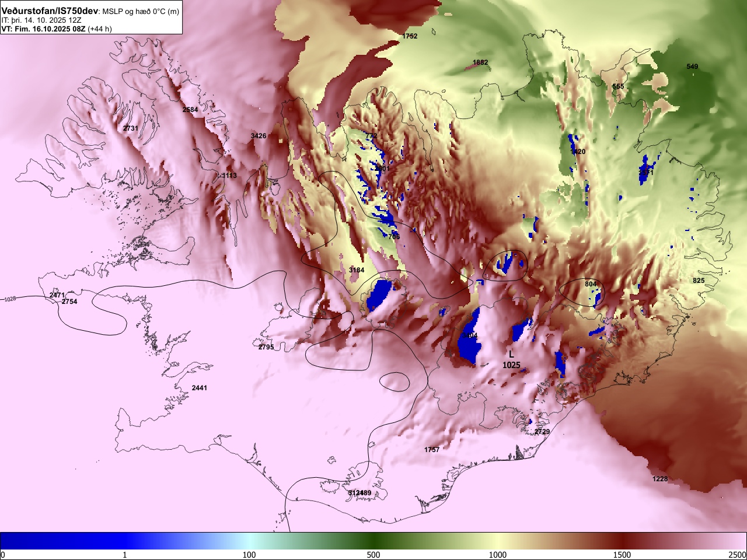The image size is (747, 560).
Task: Click the "1113" height value on the map
Action: (229, 176)
